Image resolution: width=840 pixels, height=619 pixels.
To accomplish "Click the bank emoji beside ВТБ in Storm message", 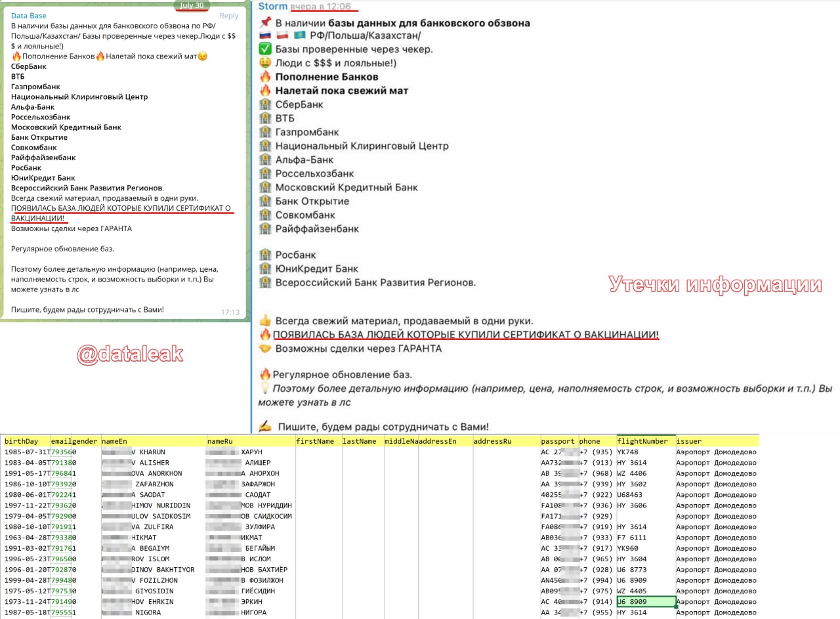I will click(265, 118).
